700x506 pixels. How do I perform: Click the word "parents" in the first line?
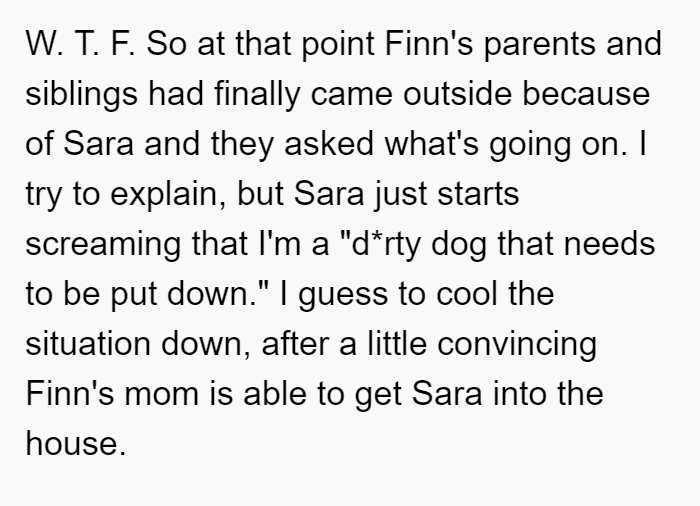[x=540, y=46]
